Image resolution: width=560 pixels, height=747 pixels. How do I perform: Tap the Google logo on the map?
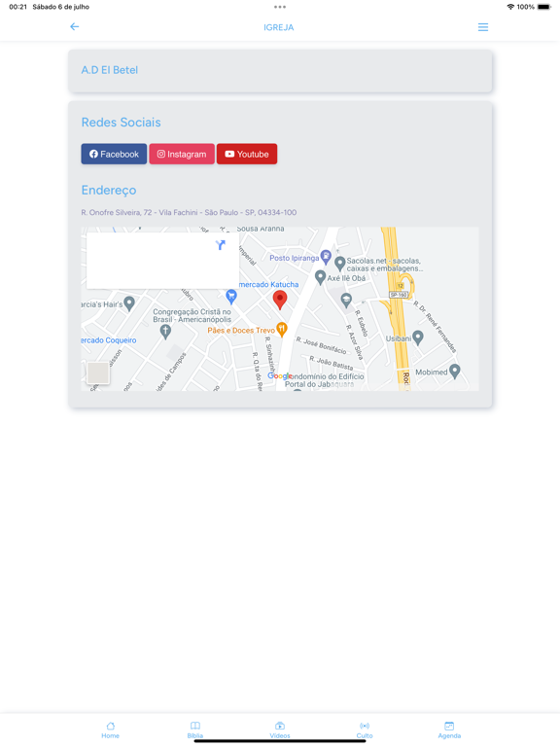point(279,375)
